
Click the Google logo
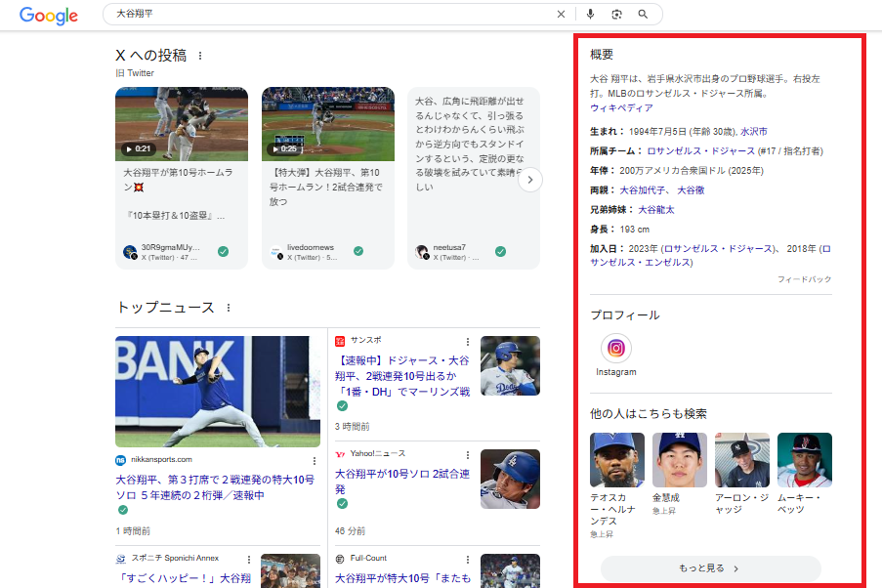tap(49, 16)
